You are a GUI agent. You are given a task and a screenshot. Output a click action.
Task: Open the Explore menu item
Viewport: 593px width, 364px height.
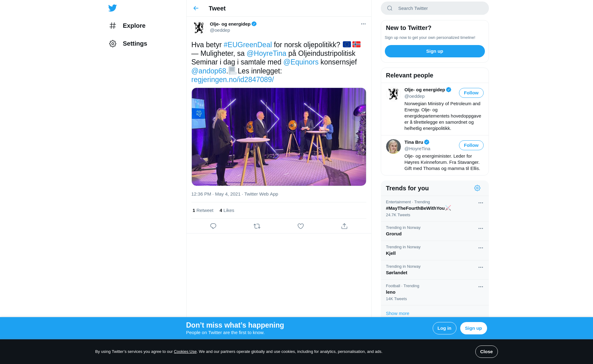pyautogui.click(x=134, y=26)
